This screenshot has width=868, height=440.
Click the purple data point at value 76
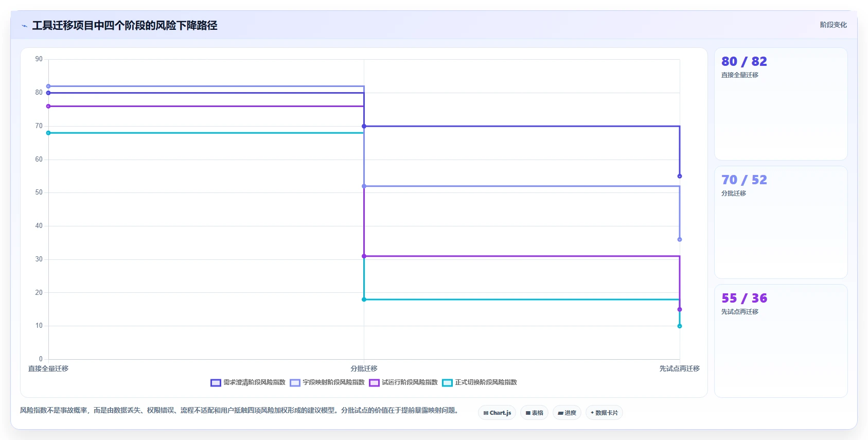(48, 107)
